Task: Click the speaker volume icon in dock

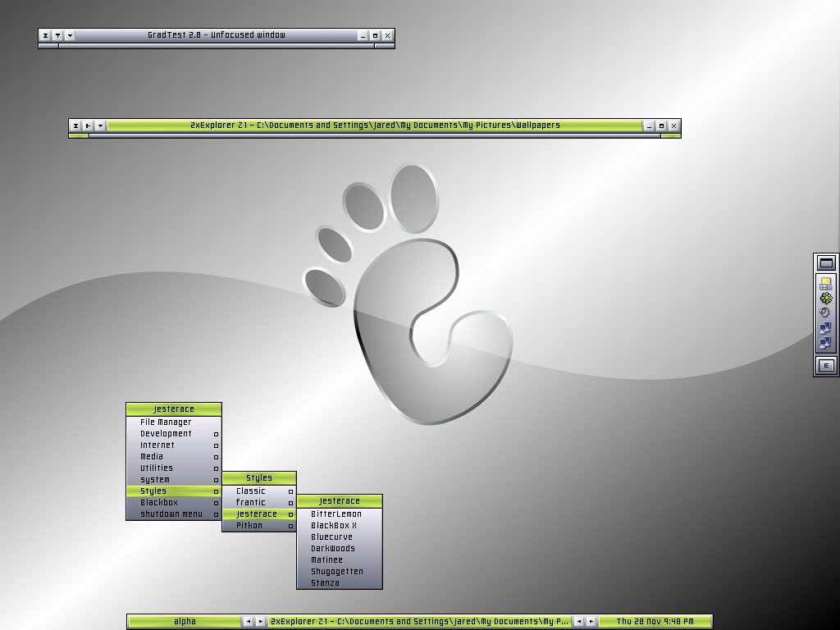Action: (825, 313)
